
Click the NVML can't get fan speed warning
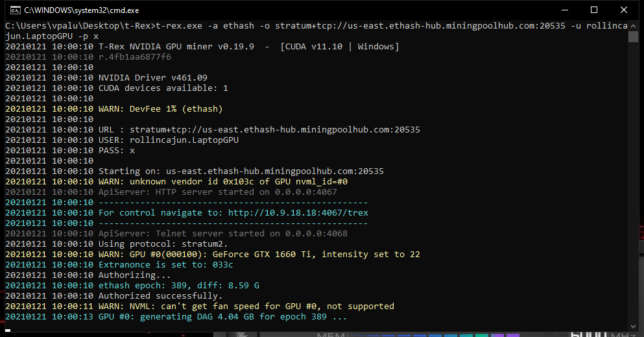200,306
